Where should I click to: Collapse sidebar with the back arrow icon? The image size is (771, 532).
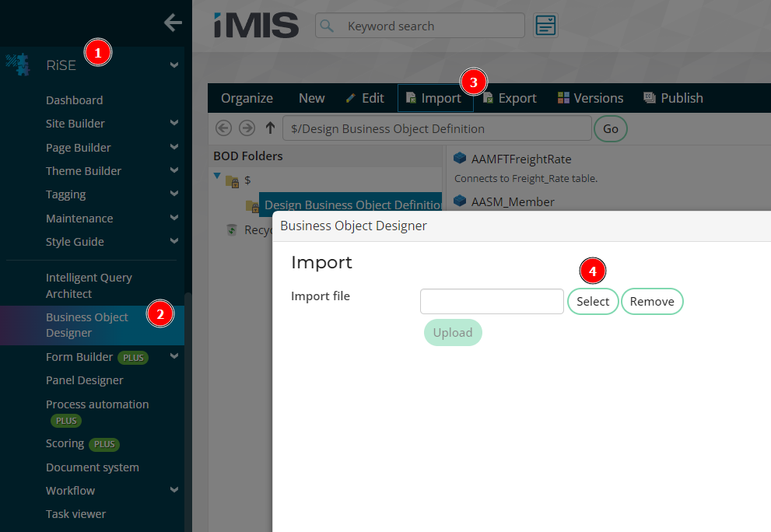(173, 23)
